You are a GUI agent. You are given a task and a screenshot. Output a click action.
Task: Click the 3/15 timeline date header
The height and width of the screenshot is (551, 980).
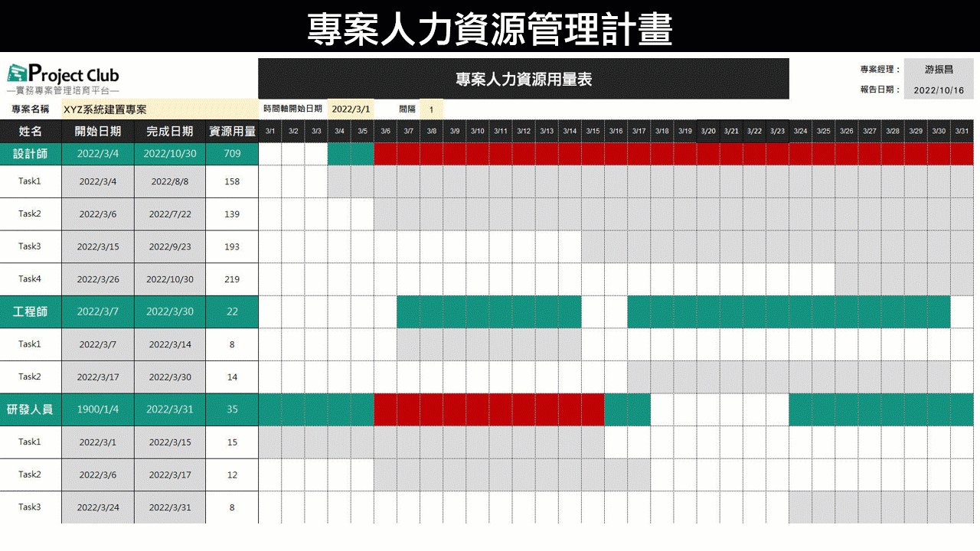[593, 132]
